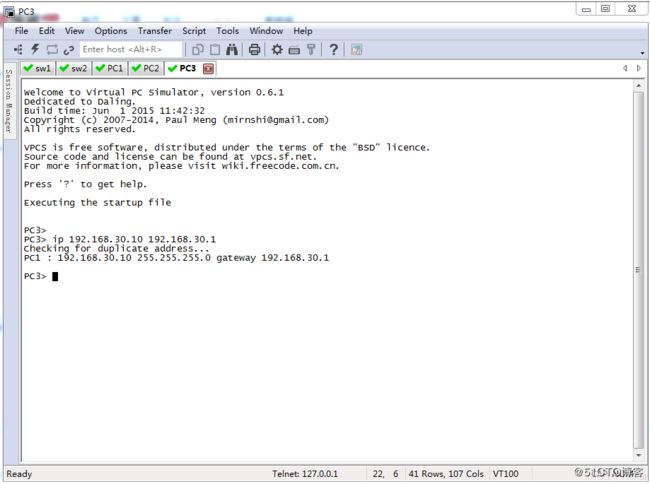
Task: Close the PC3 tab with red X
Action: (x=209, y=69)
